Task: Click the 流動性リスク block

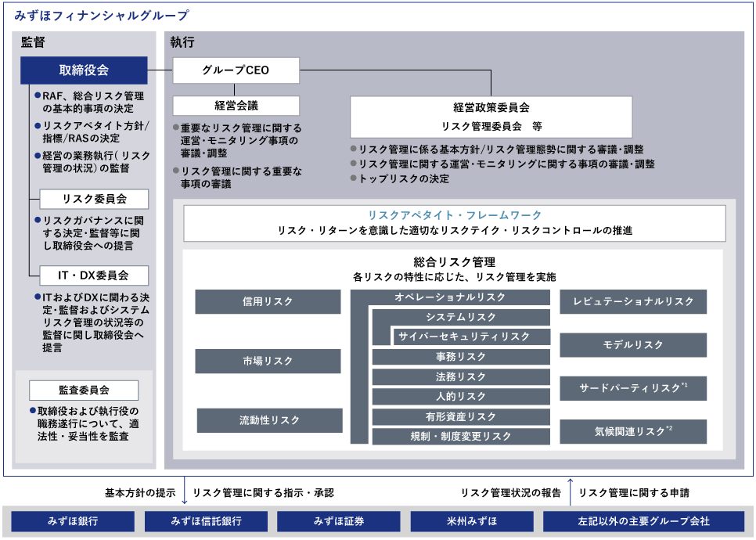Action: (269, 420)
